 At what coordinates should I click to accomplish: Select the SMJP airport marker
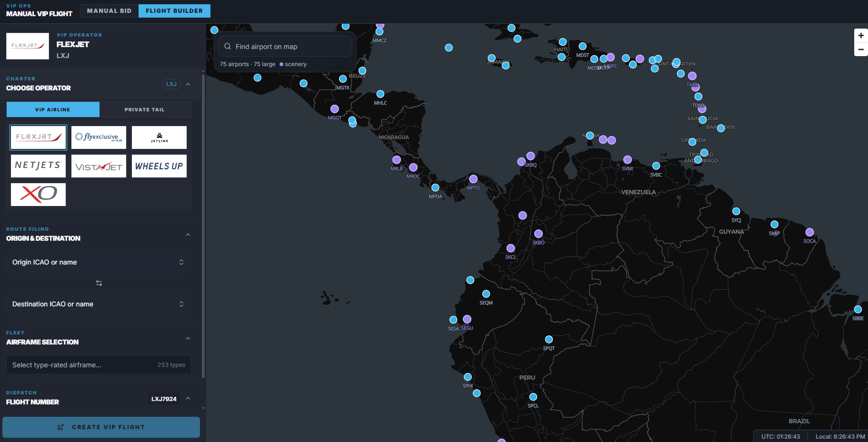pyautogui.click(x=775, y=224)
